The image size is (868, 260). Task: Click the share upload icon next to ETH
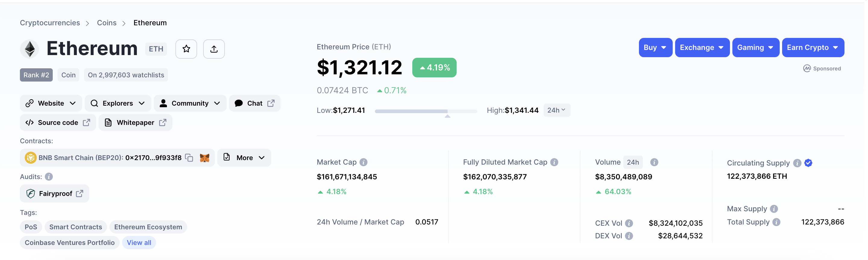tap(214, 49)
